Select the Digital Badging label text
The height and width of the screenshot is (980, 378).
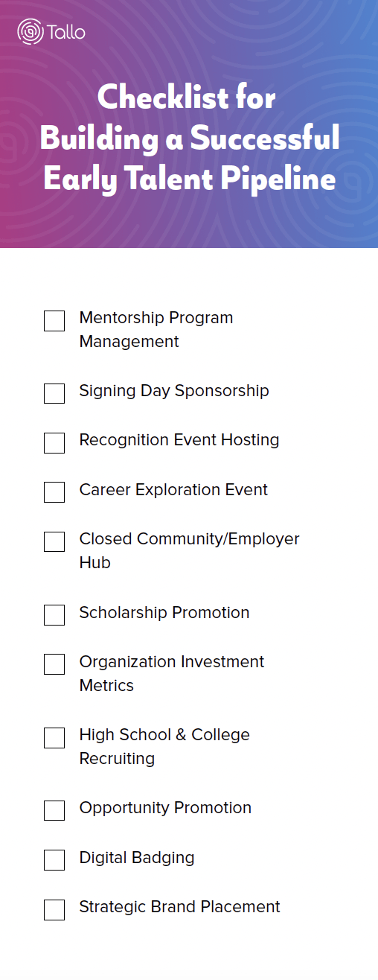coord(137,858)
